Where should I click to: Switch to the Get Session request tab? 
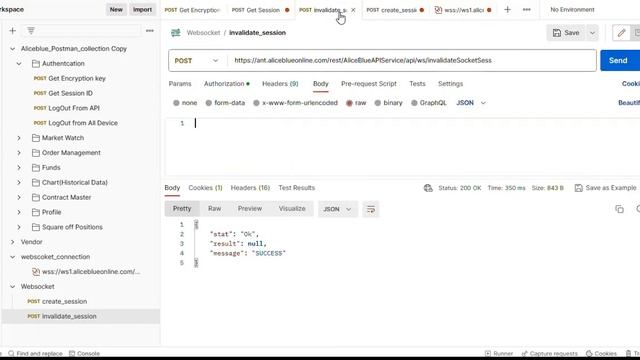260,10
